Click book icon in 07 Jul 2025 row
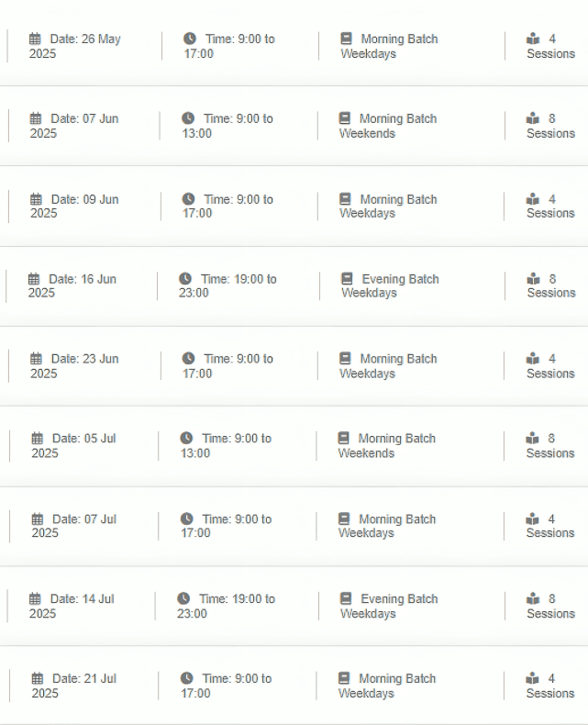The height and width of the screenshot is (725, 588). [x=344, y=519]
